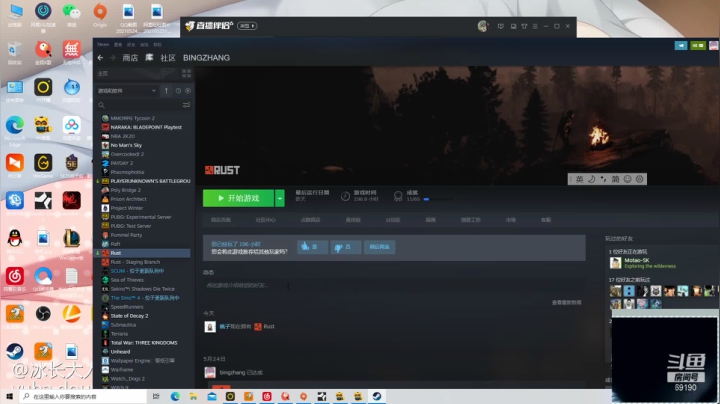Open Microsoft Edge from the taskbar

(175, 396)
